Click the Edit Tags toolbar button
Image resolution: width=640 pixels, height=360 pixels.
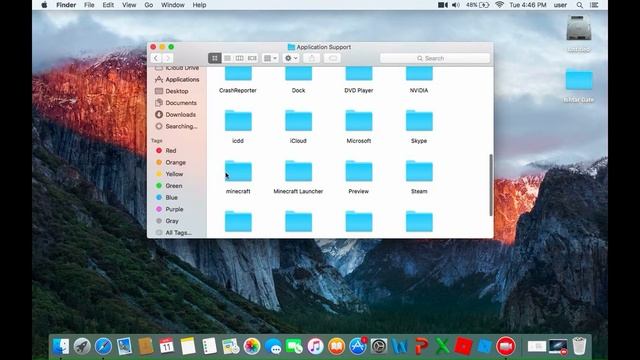coord(333,58)
